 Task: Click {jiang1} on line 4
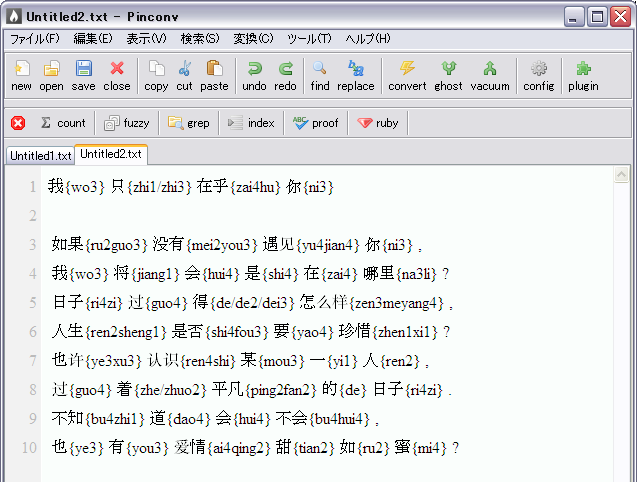(x=156, y=274)
